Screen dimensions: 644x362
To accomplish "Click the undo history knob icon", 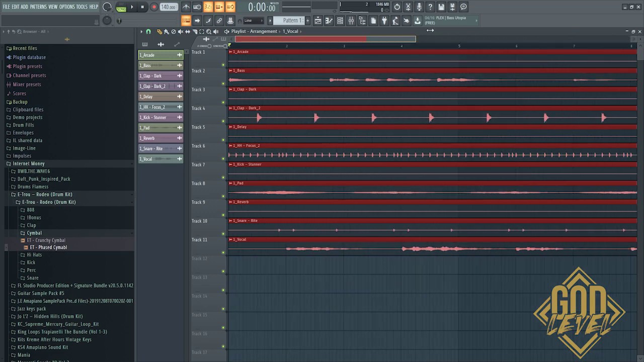I will pyautogui.click(x=397, y=7).
